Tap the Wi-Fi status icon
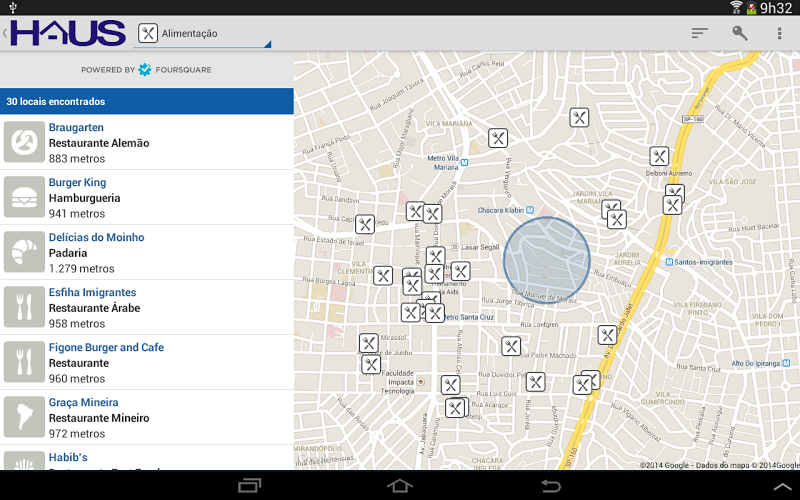The image size is (800, 500). (x=736, y=7)
